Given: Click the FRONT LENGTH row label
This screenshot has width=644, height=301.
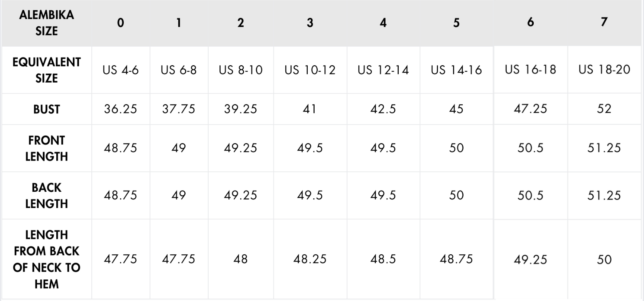Looking at the screenshot, I should (x=47, y=148).
